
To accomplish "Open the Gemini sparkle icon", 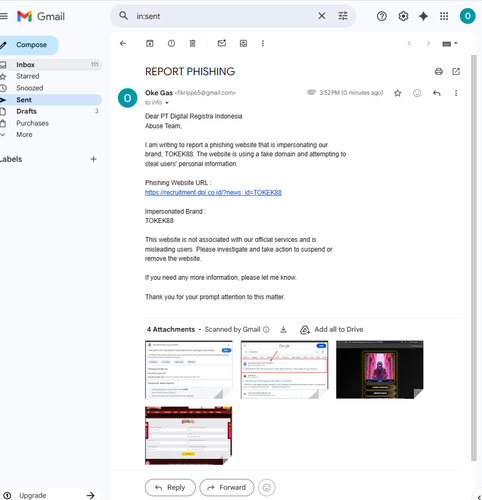I will (423, 16).
